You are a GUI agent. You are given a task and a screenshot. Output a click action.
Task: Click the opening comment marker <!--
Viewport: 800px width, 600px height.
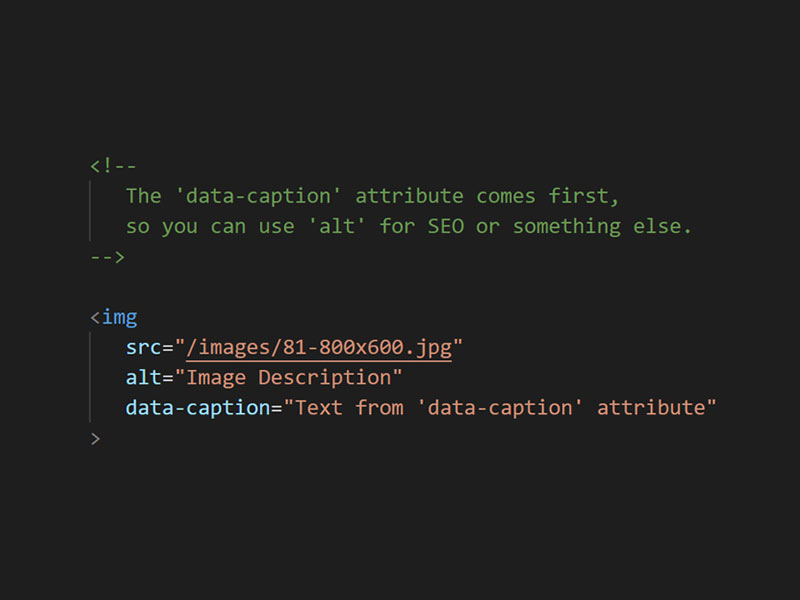[113, 166]
